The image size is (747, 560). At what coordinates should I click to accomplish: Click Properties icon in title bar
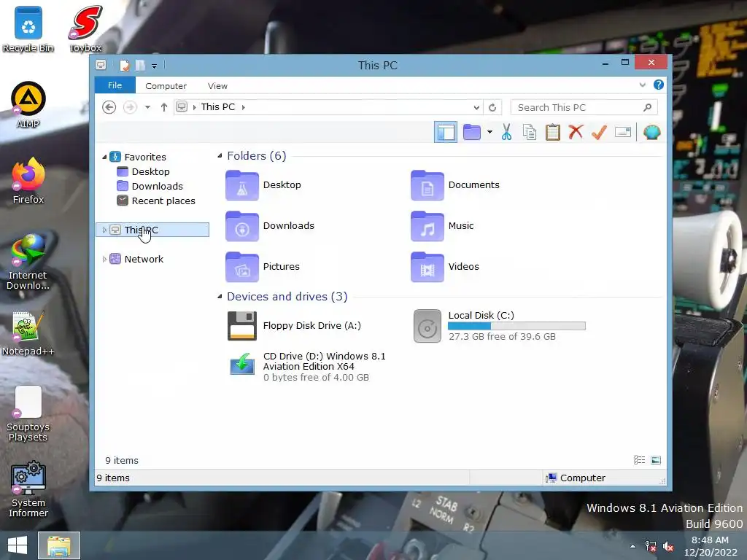pos(124,65)
